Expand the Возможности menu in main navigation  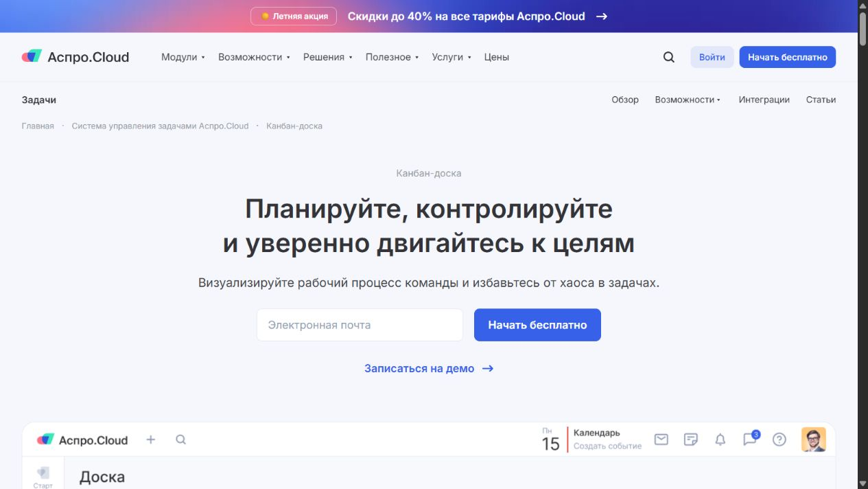click(x=255, y=57)
